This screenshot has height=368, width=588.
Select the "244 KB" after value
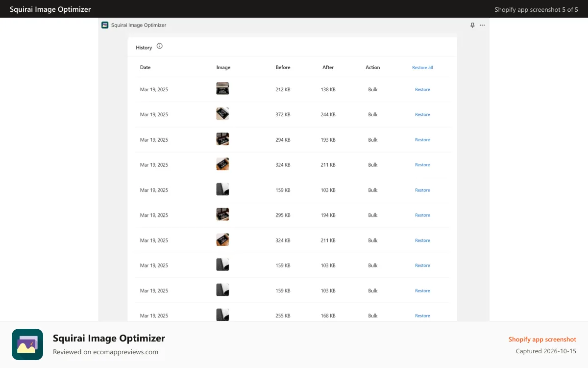[328, 115]
